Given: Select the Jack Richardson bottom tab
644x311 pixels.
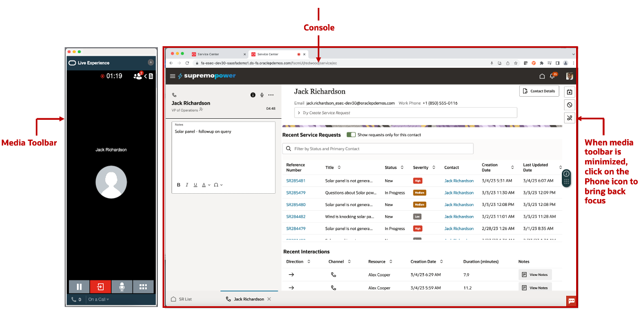Looking at the screenshot, I should pyautogui.click(x=245, y=299).
